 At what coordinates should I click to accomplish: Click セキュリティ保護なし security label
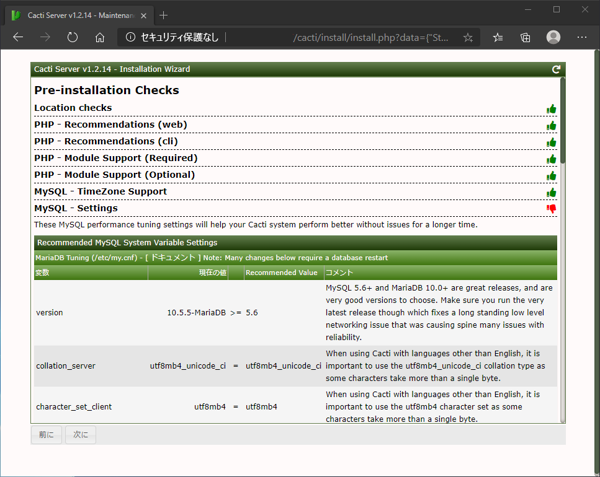click(179, 37)
